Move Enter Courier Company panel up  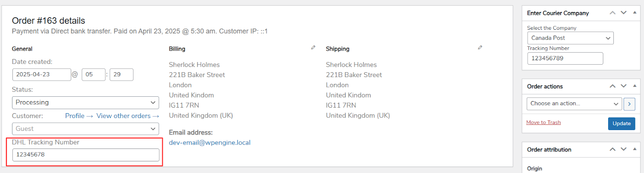pyautogui.click(x=613, y=13)
